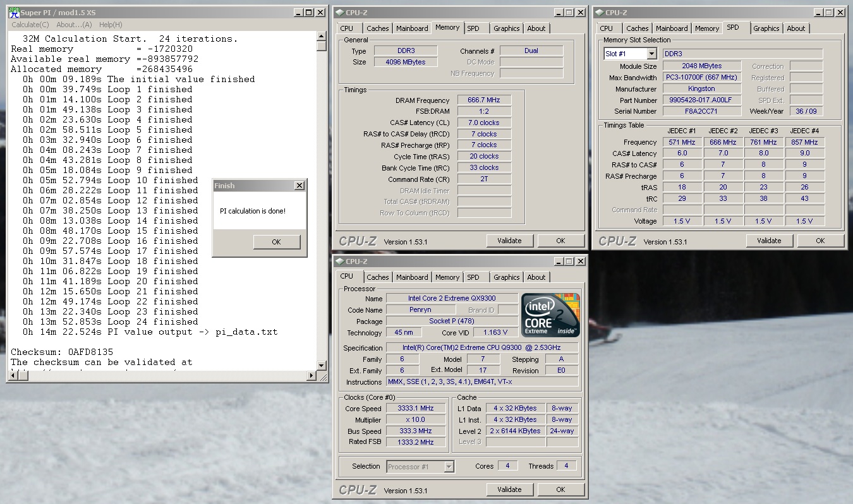Screen dimensions: 853x504
Task: Select Mainboard tab in the SPD window
Action: pyautogui.click(x=672, y=28)
